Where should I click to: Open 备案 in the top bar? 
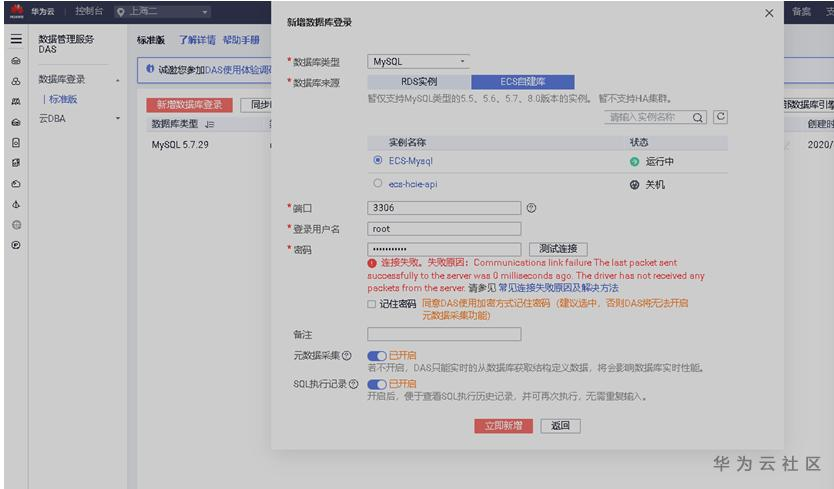[x=801, y=11]
